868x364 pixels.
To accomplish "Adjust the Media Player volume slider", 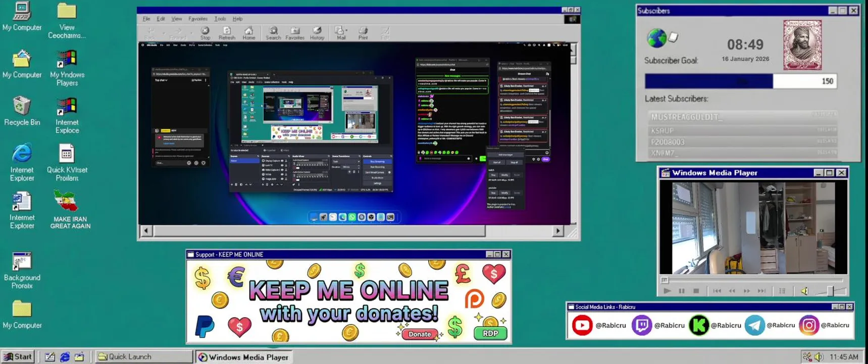I will (830, 291).
